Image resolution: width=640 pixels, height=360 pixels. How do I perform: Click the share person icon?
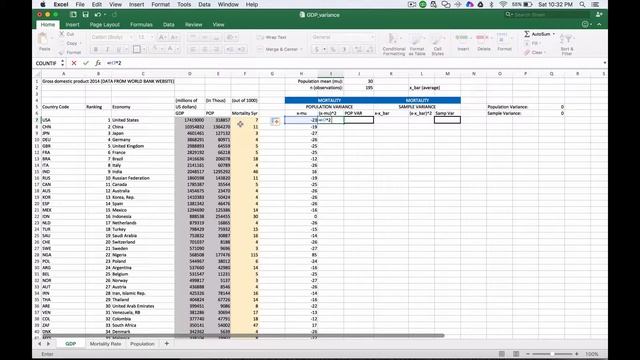tap(599, 15)
